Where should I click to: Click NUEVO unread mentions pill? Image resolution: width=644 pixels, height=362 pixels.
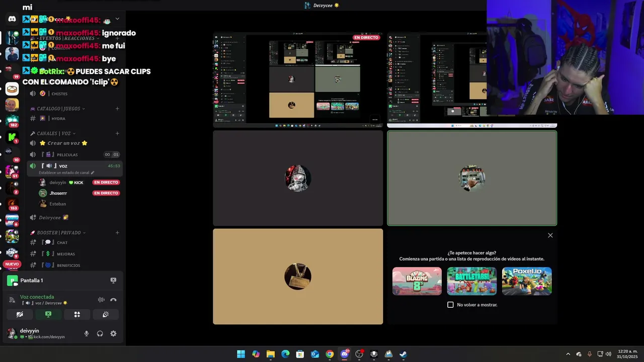coord(12,264)
